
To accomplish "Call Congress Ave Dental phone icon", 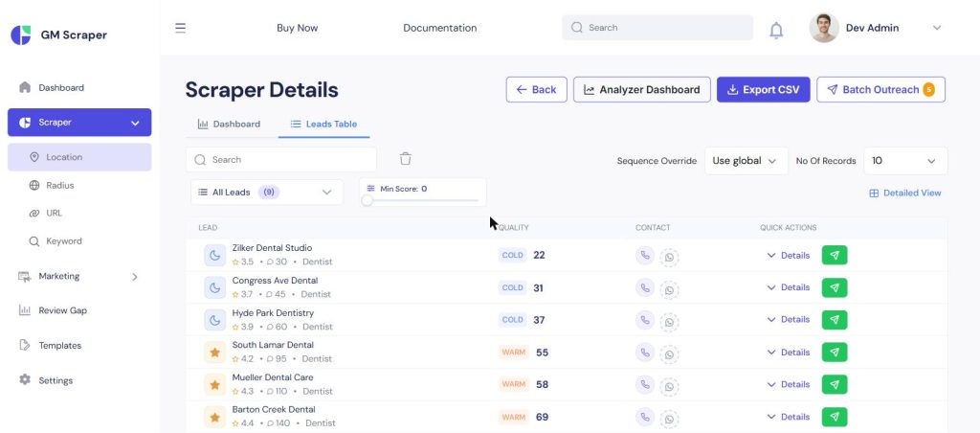I will (645, 287).
